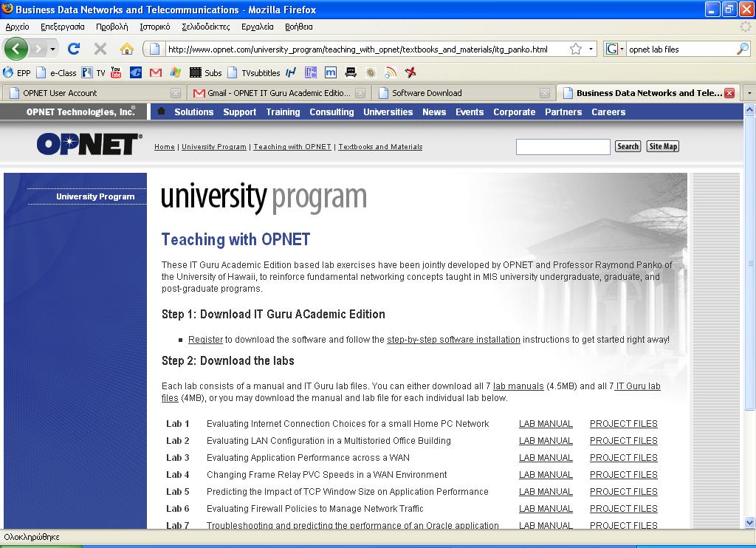
Task: Go back with the green Back arrow
Action: (x=16, y=49)
